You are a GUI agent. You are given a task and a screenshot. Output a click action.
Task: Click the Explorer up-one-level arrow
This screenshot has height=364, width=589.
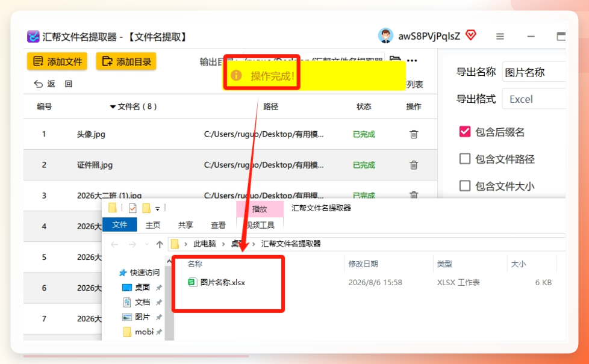point(160,244)
